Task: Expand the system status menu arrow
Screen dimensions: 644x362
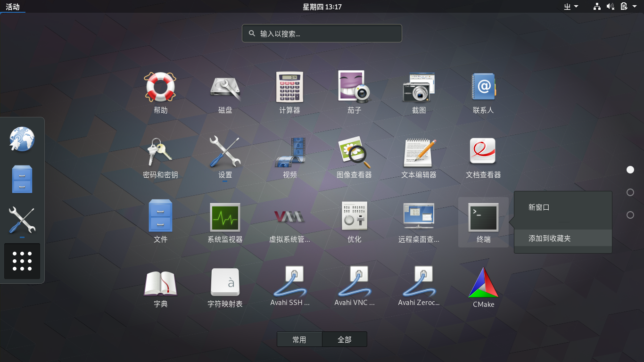Action: coord(635,7)
